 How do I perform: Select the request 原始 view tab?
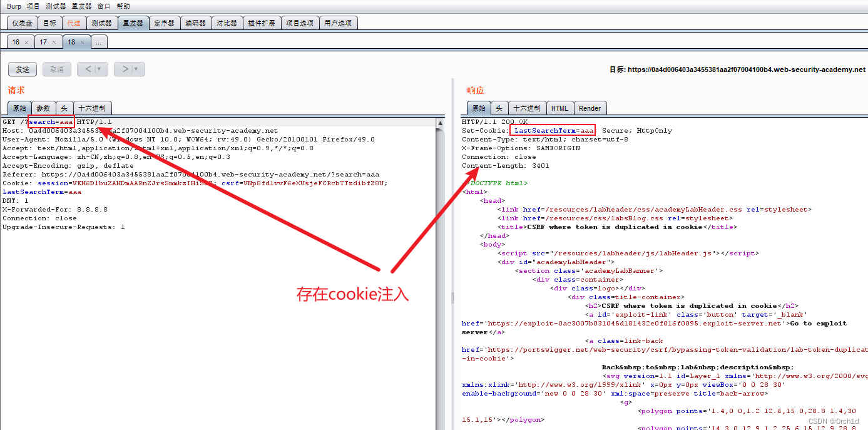pos(20,108)
